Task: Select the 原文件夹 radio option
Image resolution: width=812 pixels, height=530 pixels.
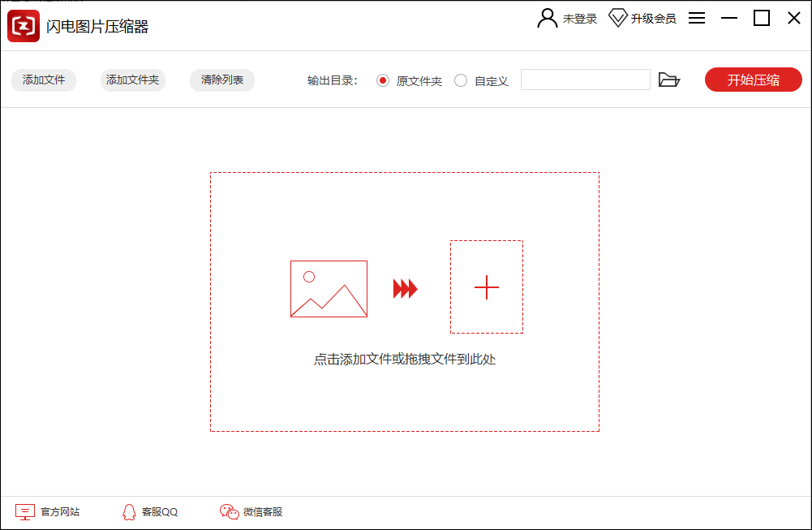Action: click(383, 80)
